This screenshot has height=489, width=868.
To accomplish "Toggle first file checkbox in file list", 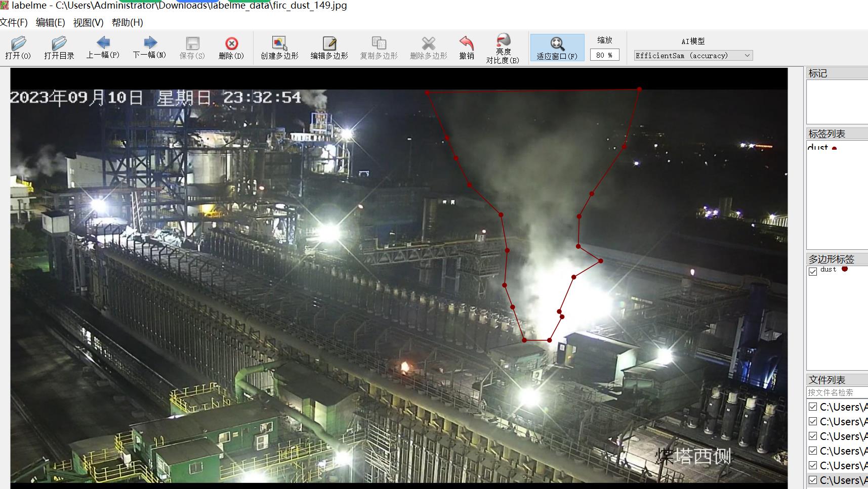I will (x=813, y=407).
